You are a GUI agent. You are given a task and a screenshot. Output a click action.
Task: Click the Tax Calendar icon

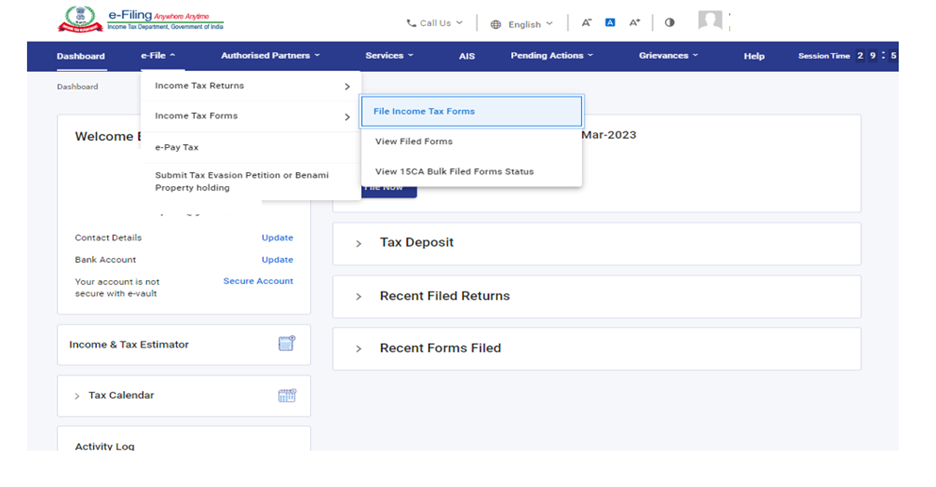click(287, 395)
